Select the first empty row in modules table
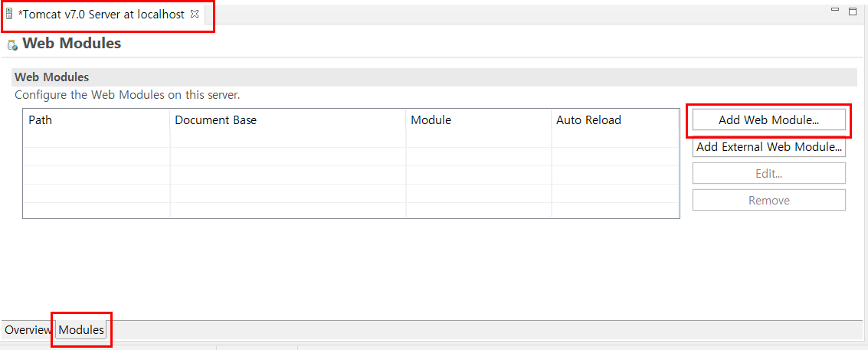 pos(351,139)
